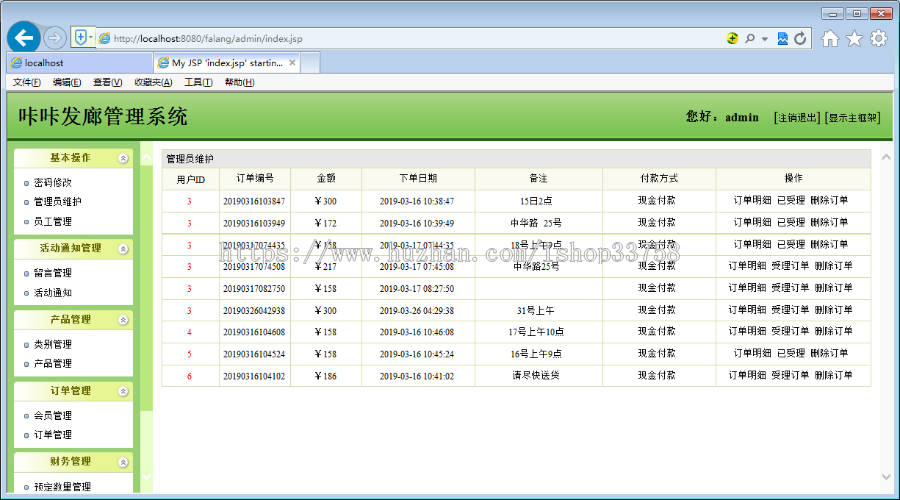This screenshot has width=900, height=500.
Task: Click 删除订单 for order 20190316104102
Action: click(x=833, y=375)
